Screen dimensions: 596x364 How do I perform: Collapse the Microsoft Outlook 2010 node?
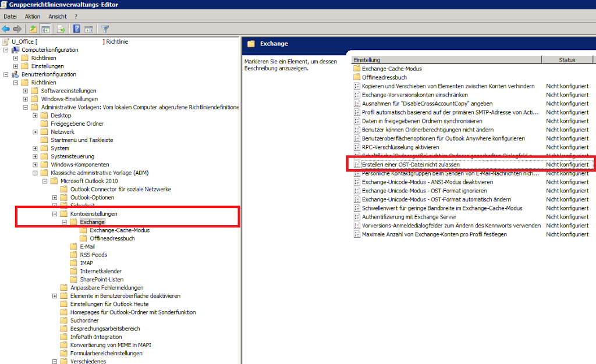(x=45, y=181)
